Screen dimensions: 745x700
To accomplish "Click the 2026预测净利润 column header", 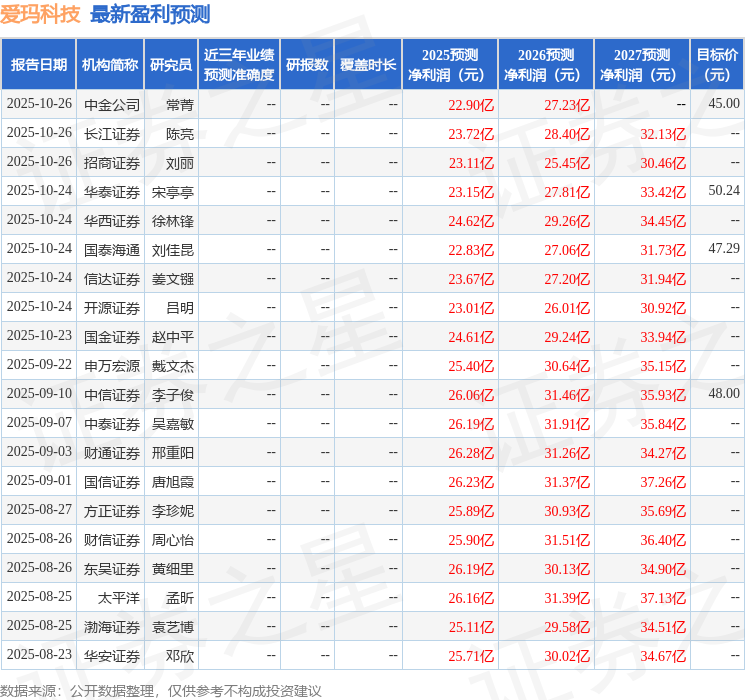I will (x=545, y=64).
